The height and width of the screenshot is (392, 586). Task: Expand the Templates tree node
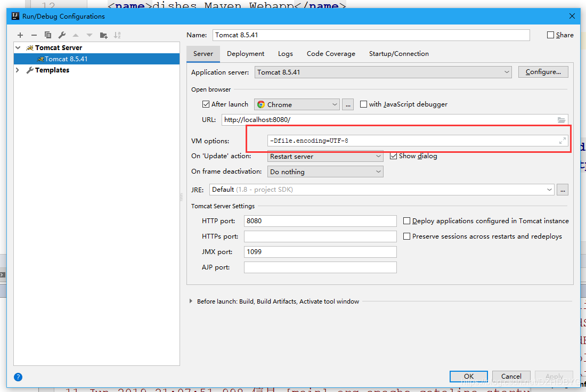(x=18, y=70)
